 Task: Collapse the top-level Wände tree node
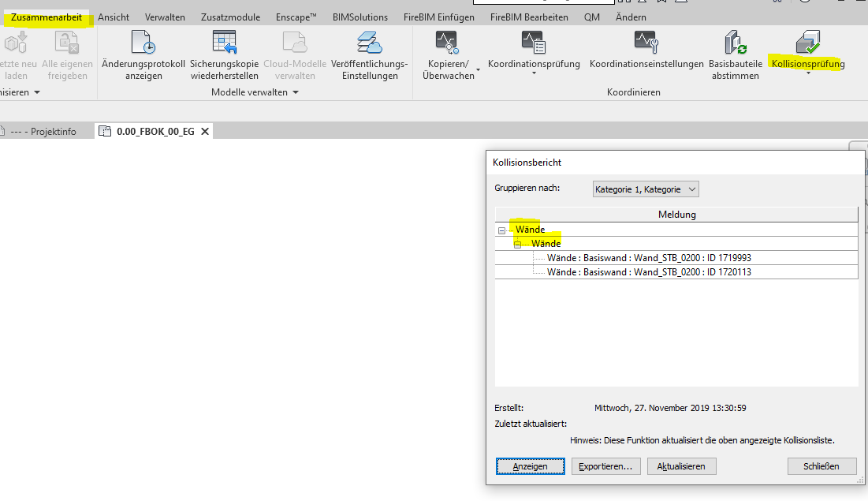(502, 230)
